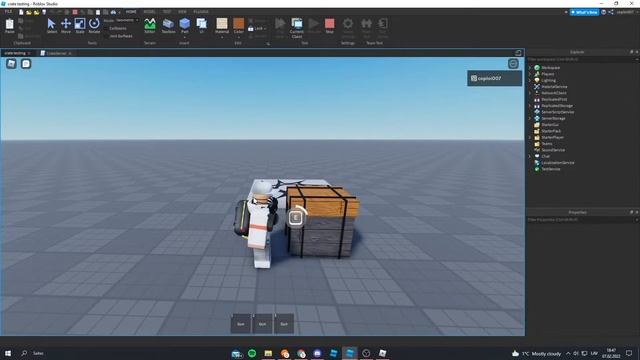
Task: Activate the Rotate tool
Action: pyautogui.click(x=94, y=26)
